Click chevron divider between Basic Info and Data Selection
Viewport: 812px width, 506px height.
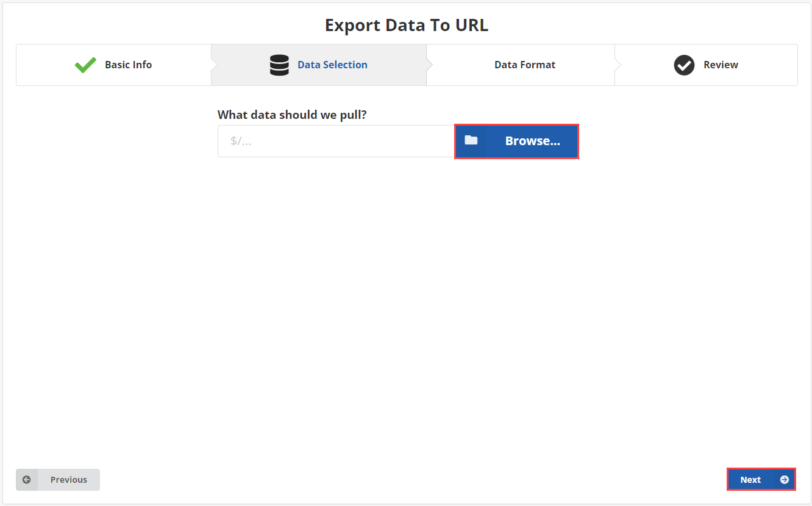tap(214, 65)
